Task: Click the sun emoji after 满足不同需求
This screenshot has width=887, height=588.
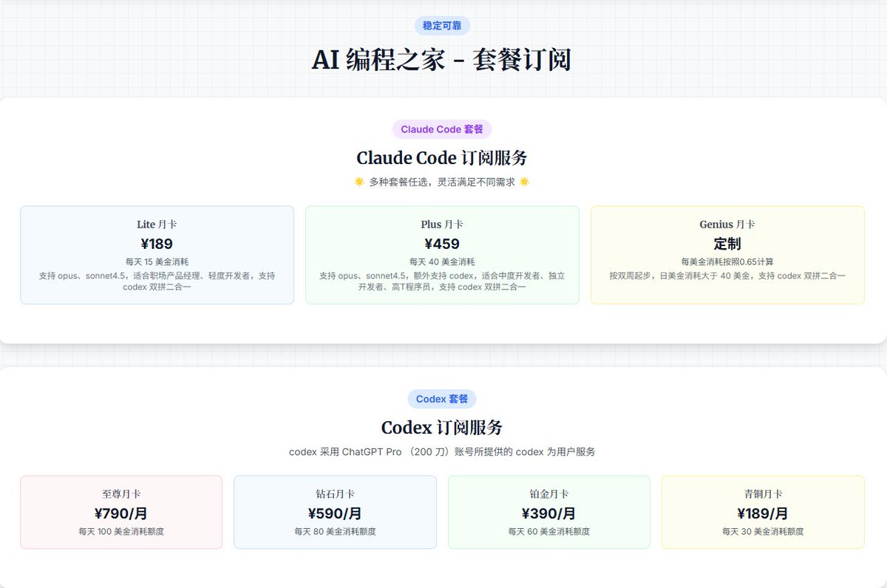Action: coord(525,182)
